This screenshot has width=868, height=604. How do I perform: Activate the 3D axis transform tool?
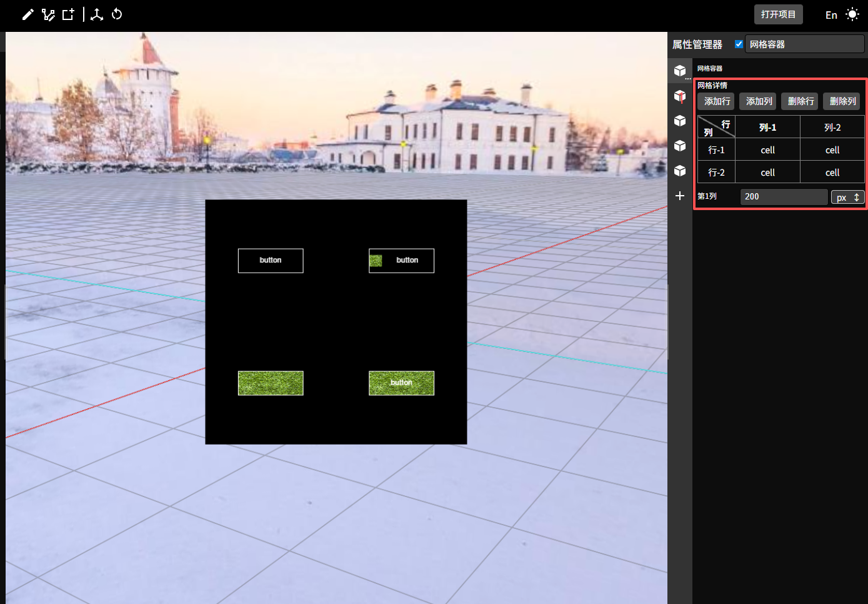coord(96,14)
